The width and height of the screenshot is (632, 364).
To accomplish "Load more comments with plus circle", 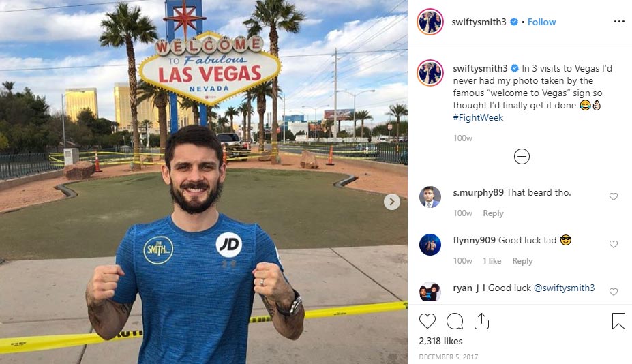I will 522,156.
